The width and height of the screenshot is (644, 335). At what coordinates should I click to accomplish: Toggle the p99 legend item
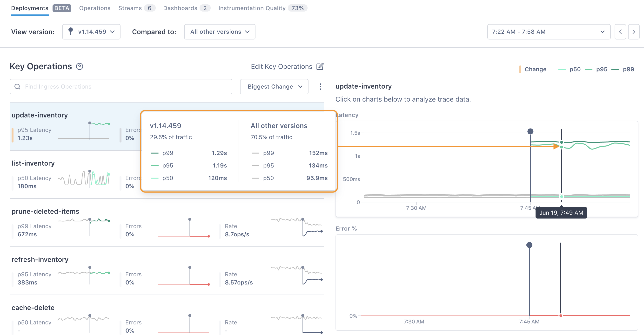(623, 69)
